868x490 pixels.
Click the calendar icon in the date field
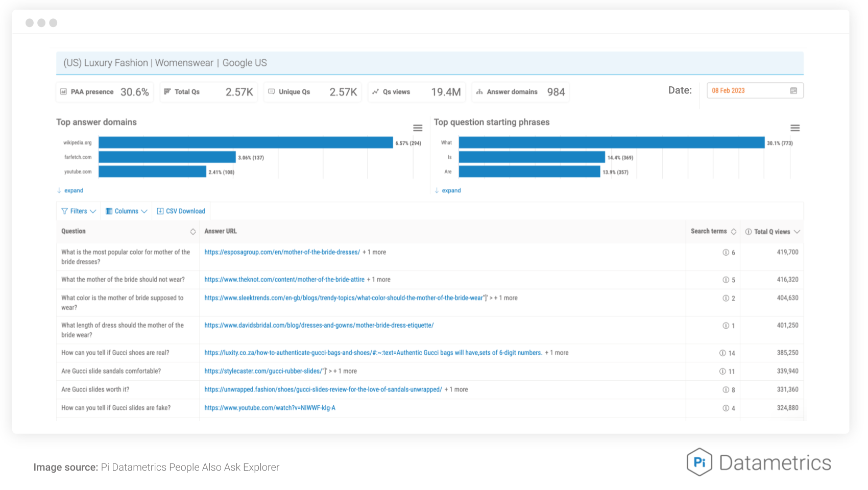(x=793, y=90)
